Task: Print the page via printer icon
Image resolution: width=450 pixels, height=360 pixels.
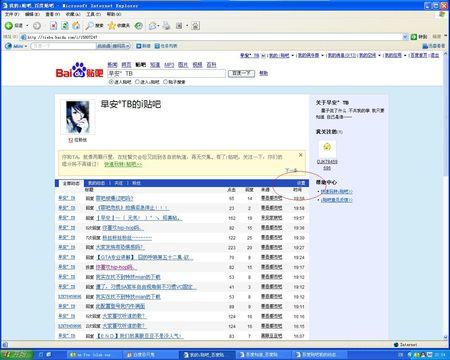Action: point(166,26)
